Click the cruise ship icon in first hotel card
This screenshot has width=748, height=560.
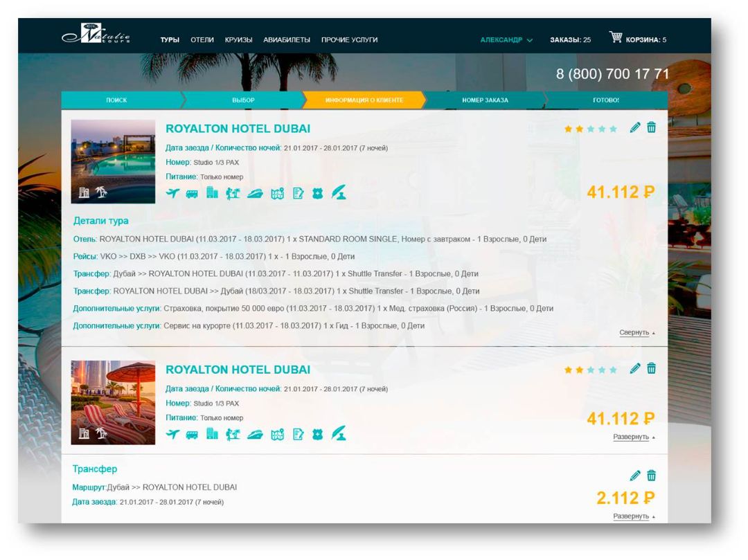[x=255, y=193]
